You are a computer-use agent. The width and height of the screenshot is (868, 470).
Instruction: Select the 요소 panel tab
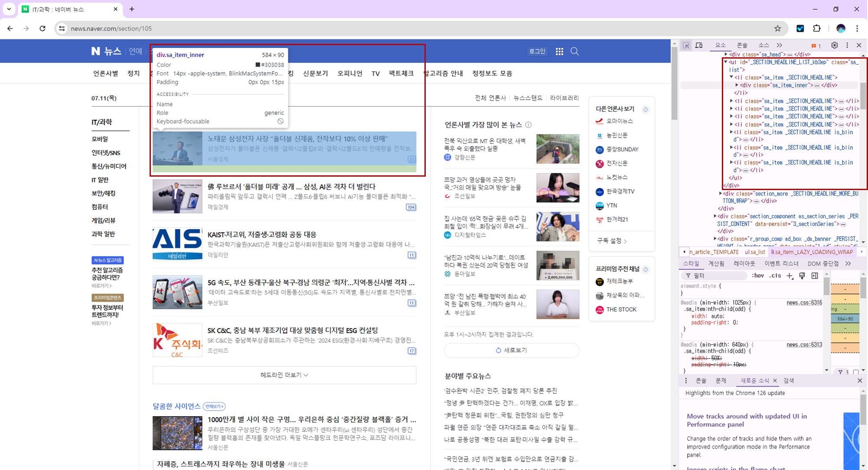coord(720,45)
